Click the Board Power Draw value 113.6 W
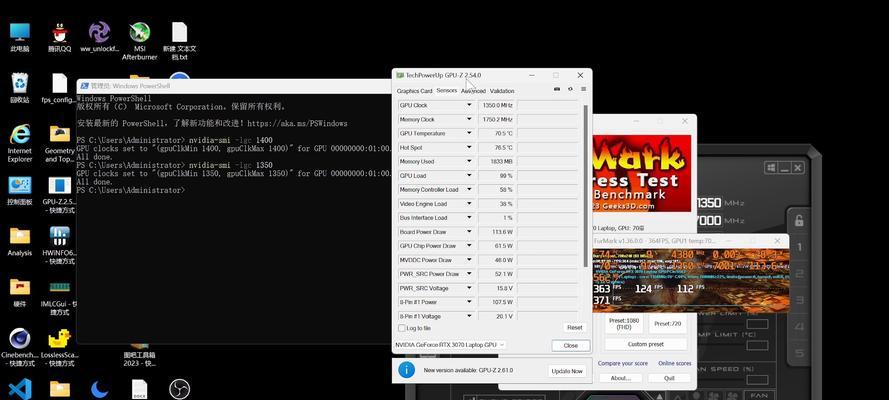The image size is (889, 400). click(x=497, y=232)
